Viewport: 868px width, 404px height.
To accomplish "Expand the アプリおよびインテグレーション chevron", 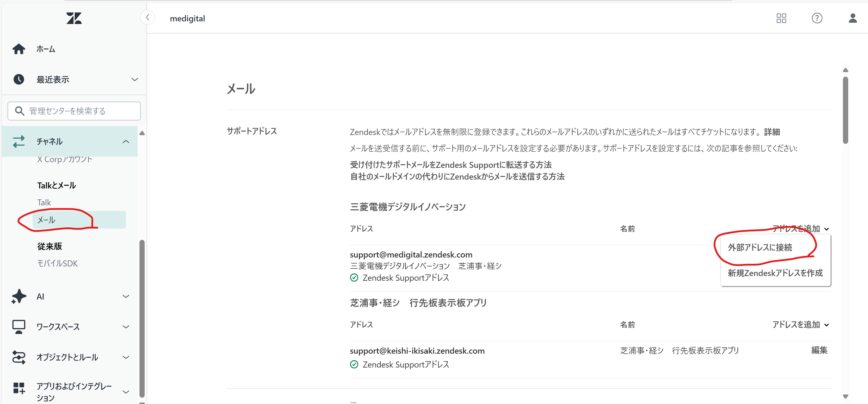I will (126, 392).
